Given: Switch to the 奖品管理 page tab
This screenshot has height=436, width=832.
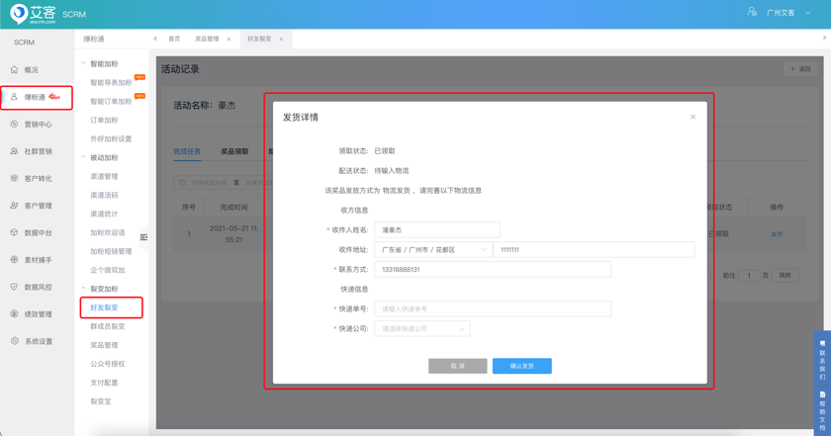Looking at the screenshot, I should tap(207, 39).
